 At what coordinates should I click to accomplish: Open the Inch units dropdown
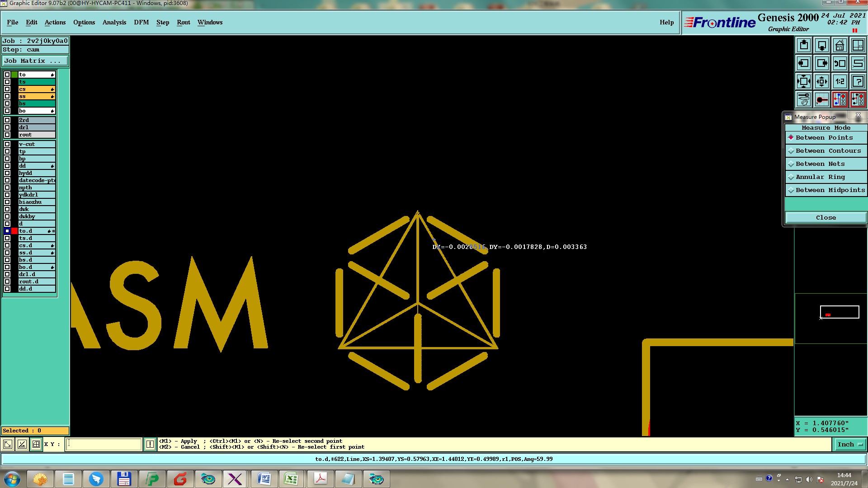(849, 445)
